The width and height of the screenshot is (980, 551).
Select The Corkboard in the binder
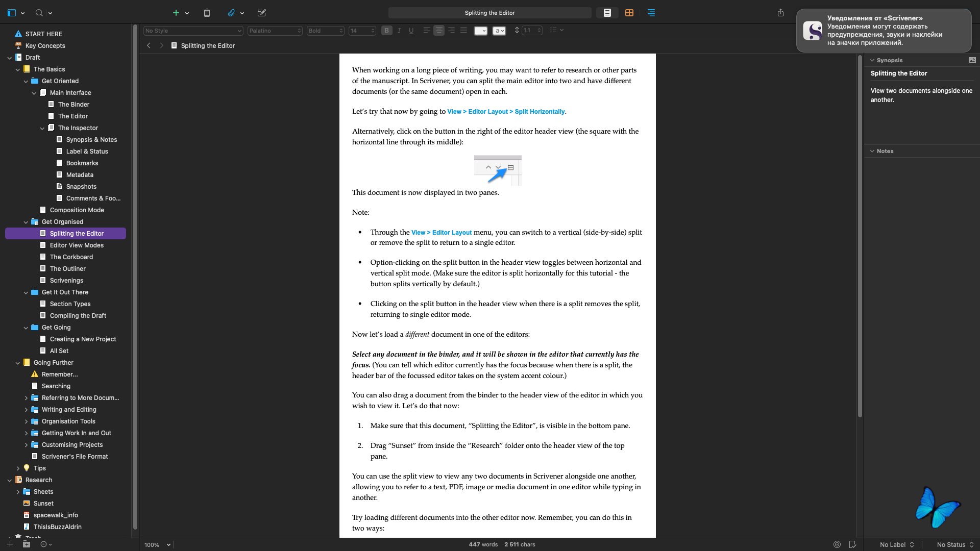pos(71,257)
